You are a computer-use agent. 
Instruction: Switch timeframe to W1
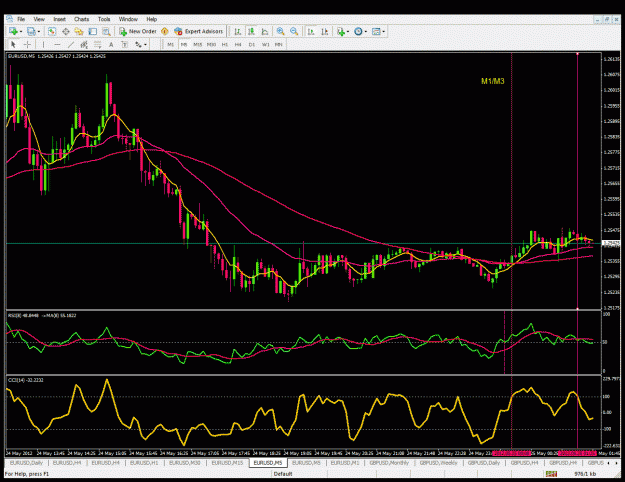point(265,45)
